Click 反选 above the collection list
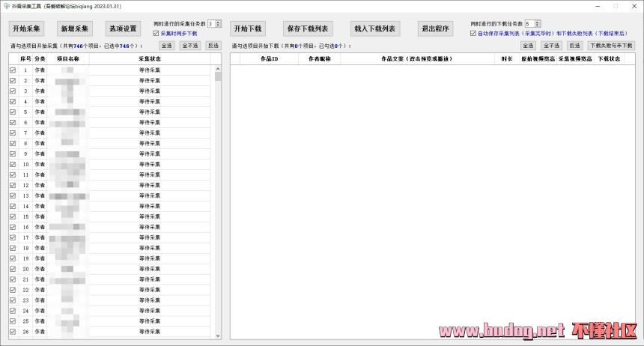The image size is (644, 346). coord(213,46)
